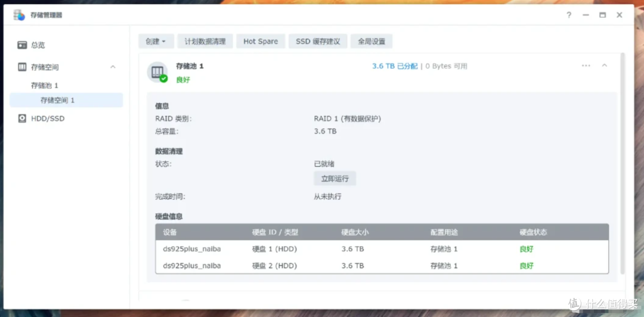644x317 pixels.
Task: Click 良好 status in 硬盘 2 row
Action: point(527,266)
